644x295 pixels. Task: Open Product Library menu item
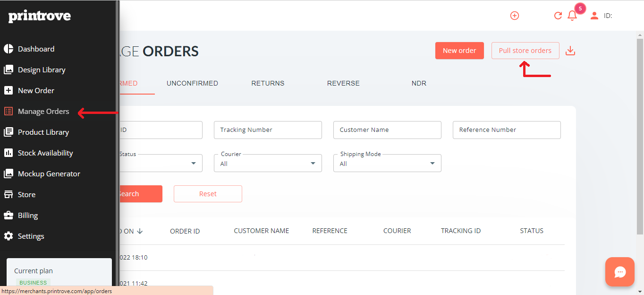pyautogui.click(x=43, y=132)
